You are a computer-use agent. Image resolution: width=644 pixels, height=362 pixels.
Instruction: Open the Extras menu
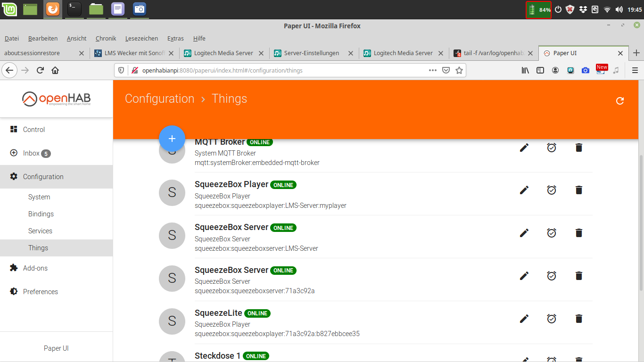pos(175,38)
